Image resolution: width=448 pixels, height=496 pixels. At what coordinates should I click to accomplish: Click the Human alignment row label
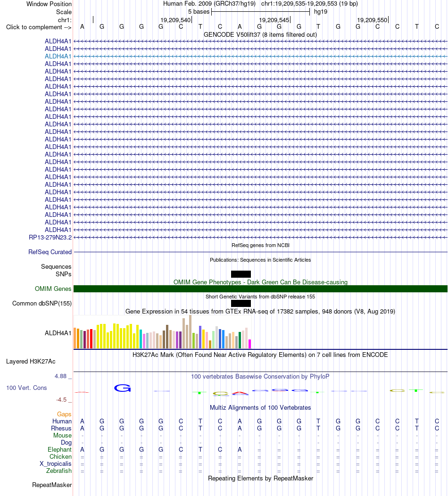tap(62, 422)
